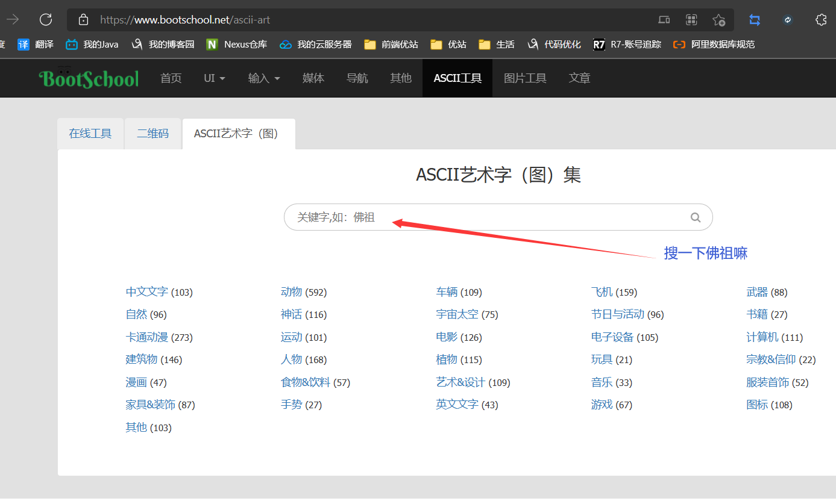
Task: Open the 食物&饮料 category link
Action: [306, 382]
